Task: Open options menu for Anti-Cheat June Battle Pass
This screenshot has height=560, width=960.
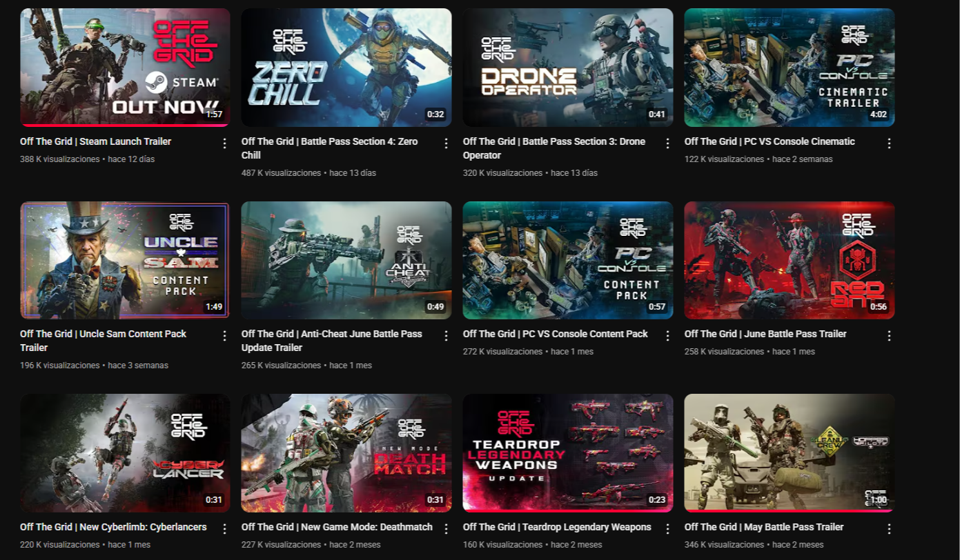Action: click(446, 336)
